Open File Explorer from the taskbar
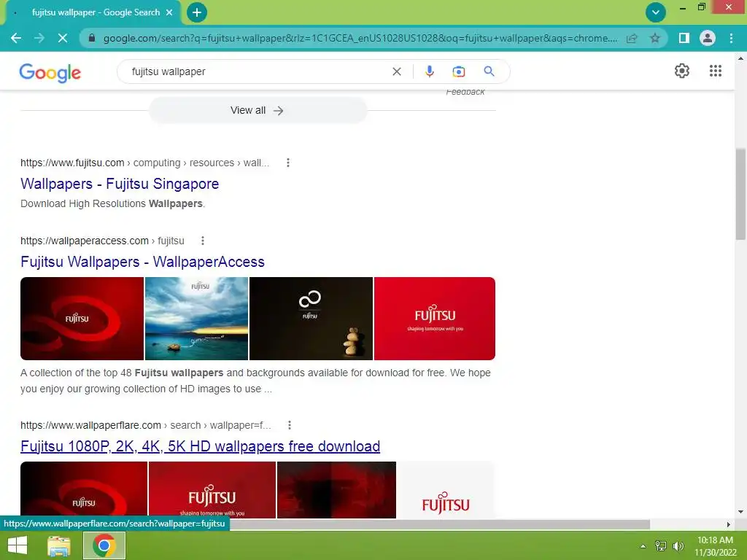The image size is (747, 560). point(59,545)
